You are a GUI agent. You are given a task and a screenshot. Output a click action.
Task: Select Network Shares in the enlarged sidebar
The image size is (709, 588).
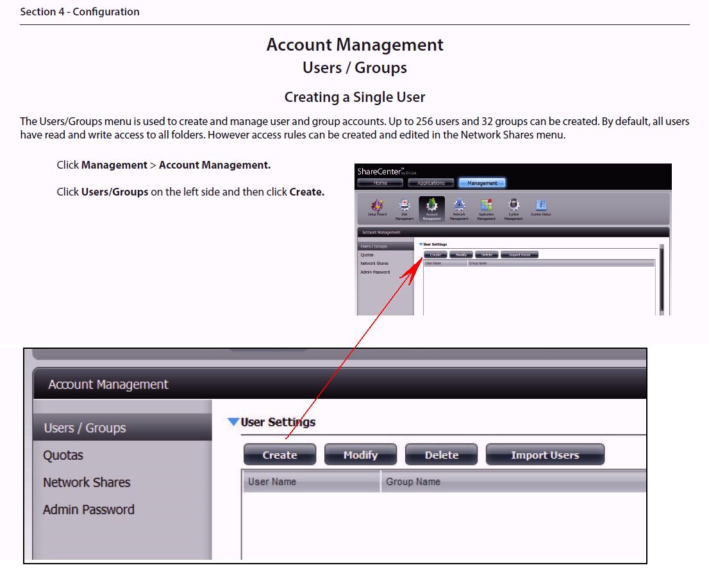[x=87, y=482]
